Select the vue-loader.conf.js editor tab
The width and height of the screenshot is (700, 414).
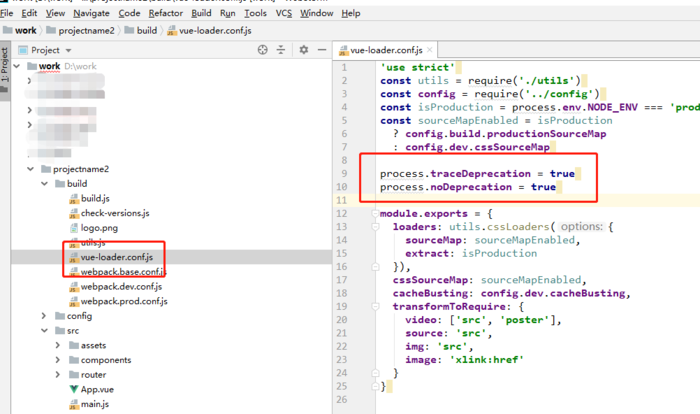pos(380,50)
